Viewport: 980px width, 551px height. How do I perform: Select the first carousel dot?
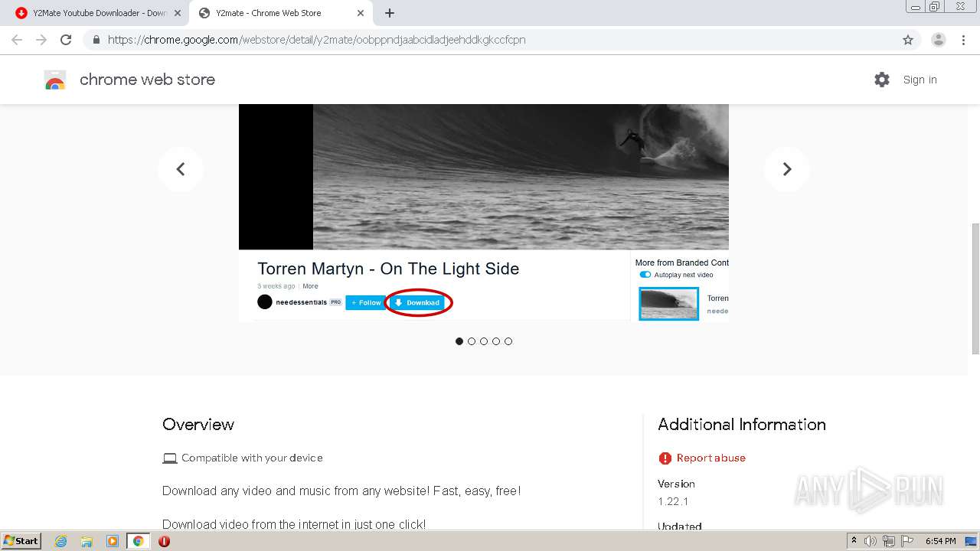pyautogui.click(x=459, y=341)
